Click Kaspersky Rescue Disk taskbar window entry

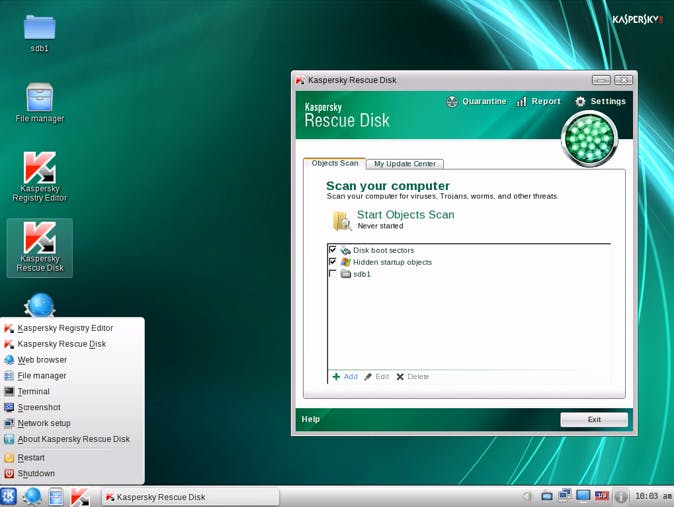point(190,497)
